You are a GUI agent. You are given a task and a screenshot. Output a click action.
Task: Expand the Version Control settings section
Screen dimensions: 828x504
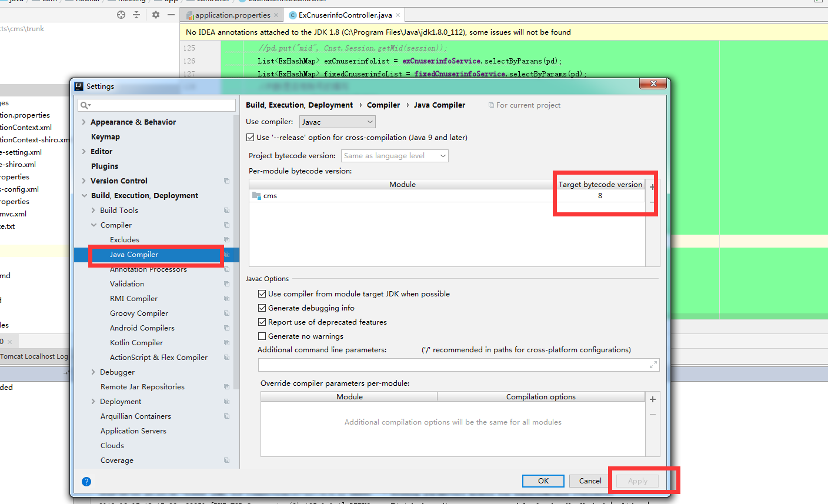[84, 181]
